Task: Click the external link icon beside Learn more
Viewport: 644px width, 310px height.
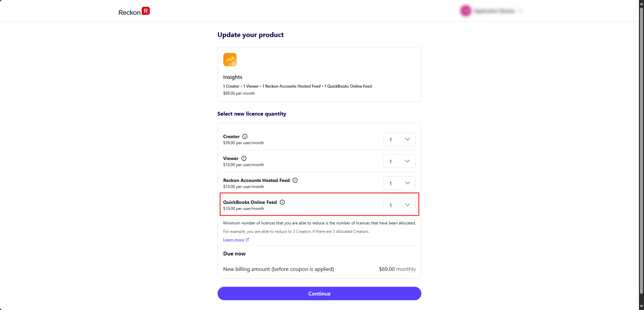Action: (x=247, y=240)
